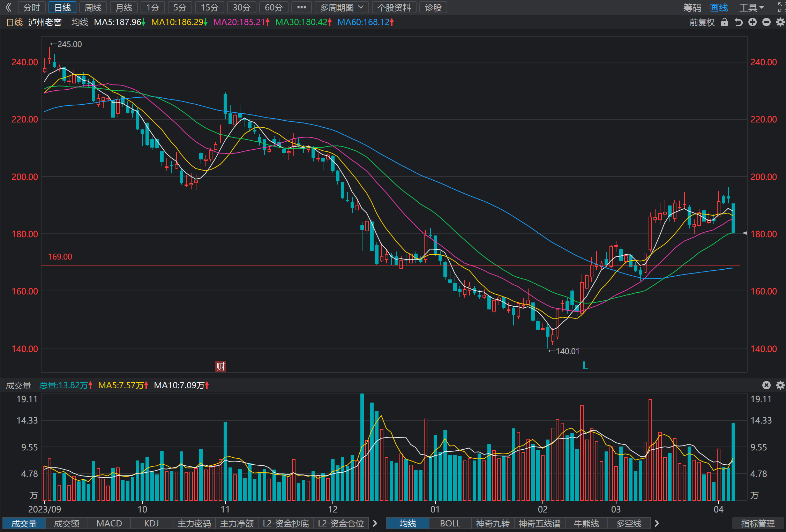Select the 30分 period
Viewport: 786px width, 532px height.
(242, 7)
